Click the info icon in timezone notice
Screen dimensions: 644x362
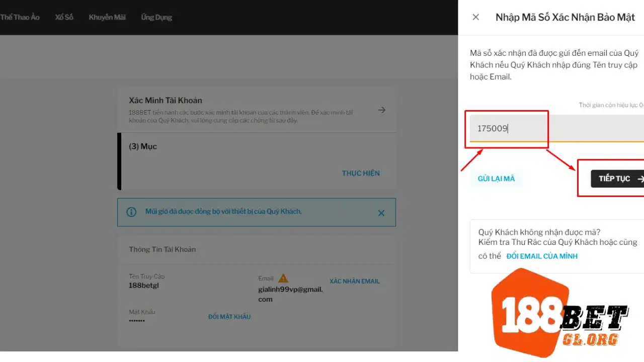[131, 212]
